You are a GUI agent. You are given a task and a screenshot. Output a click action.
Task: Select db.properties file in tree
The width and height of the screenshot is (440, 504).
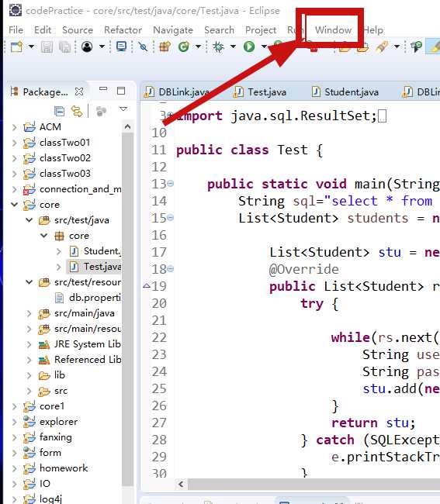95,298
